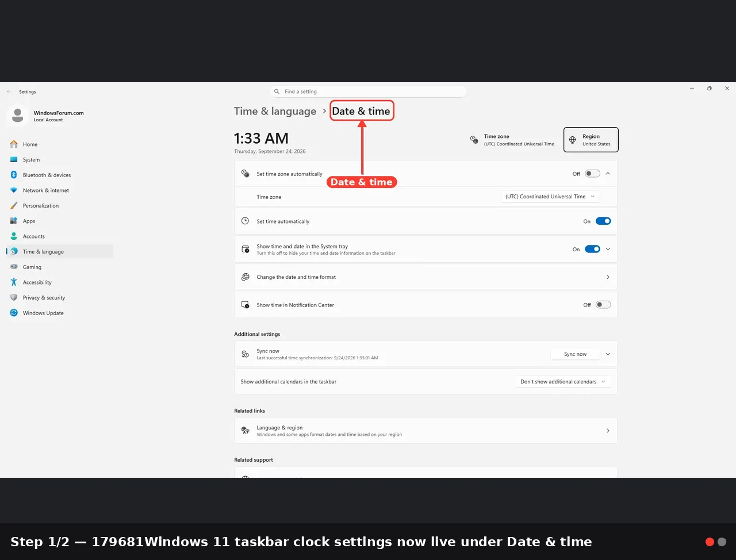736x560 pixels.
Task: Click the Home house icon
Action: click(x=14, y=144)
